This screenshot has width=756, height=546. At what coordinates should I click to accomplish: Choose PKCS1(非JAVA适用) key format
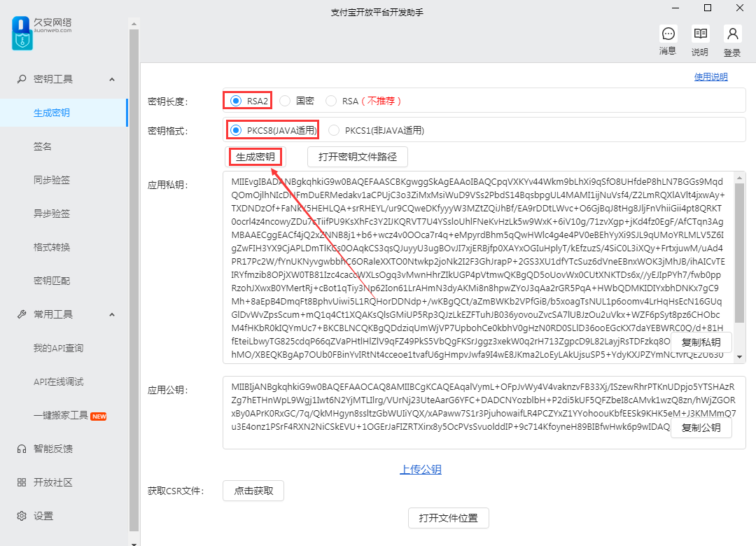pos(334,130)
